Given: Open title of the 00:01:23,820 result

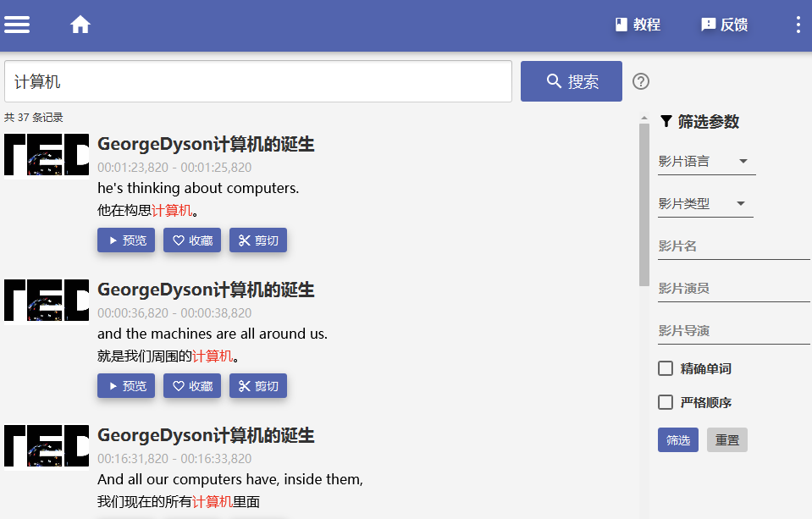Looking at the screenshot, I should pos(206,144).
